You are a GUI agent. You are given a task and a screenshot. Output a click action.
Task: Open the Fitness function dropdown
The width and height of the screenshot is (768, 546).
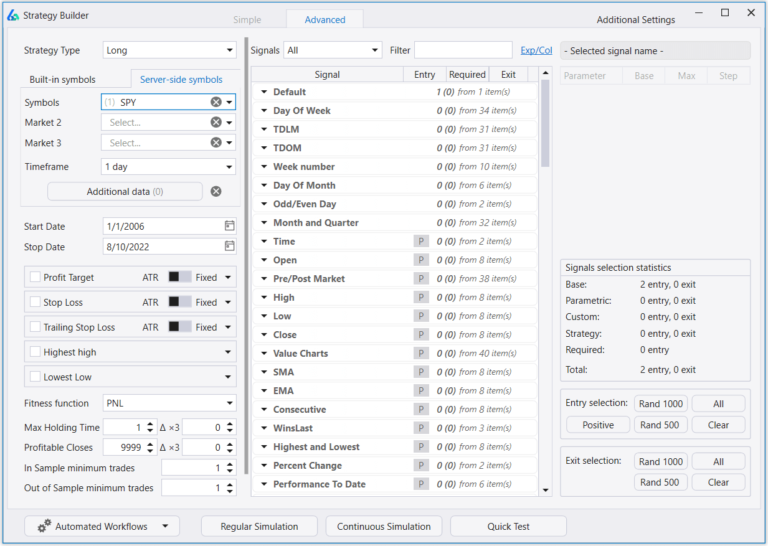coord(169,403)
